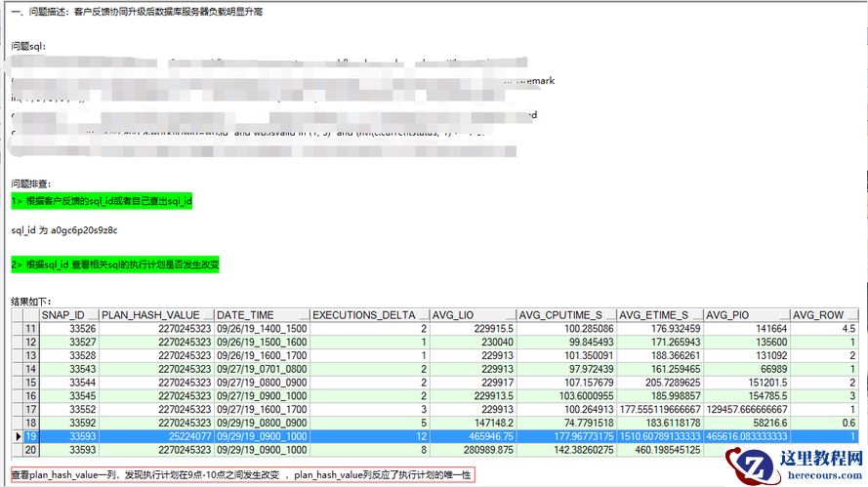Click AVG_LIO cell 230040
This screenshot has width=868, height=487.
click(x=473, y=342)
